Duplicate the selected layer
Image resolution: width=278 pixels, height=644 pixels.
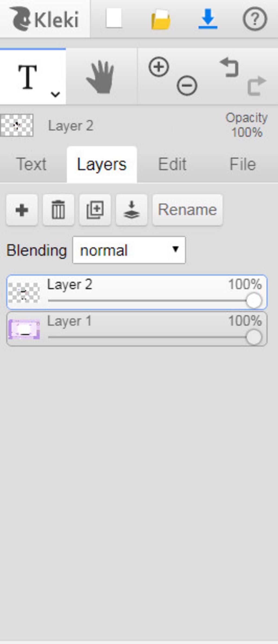(x=95, y=210)
